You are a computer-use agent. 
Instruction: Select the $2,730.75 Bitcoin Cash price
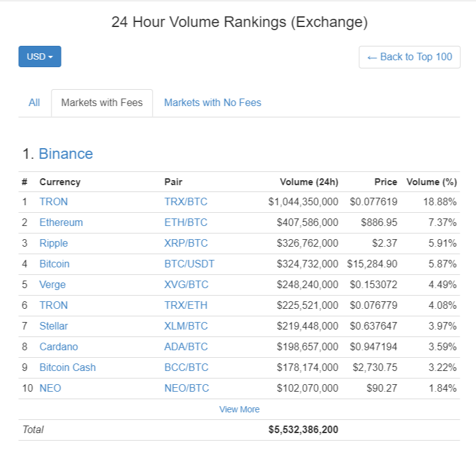click(x=375, y=367)
